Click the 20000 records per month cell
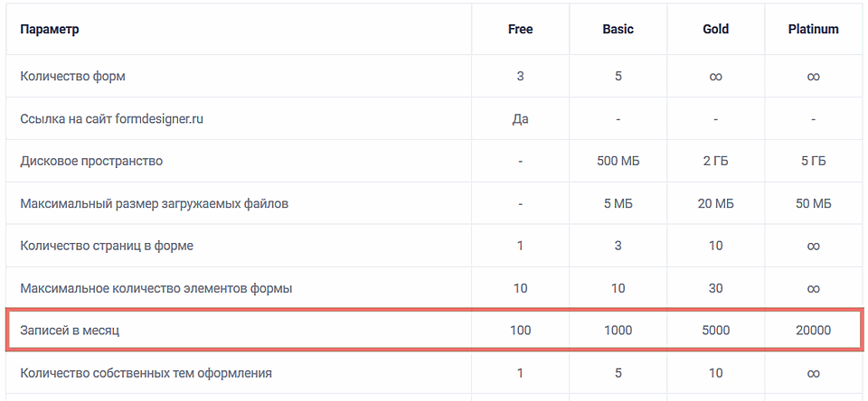The image size is (868, 401). (813, 331)
